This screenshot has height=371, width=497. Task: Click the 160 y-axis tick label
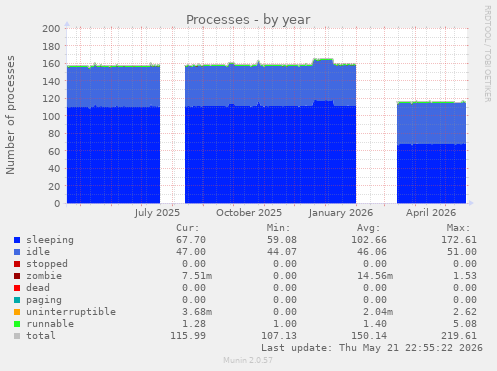click(x=51, y=63)
